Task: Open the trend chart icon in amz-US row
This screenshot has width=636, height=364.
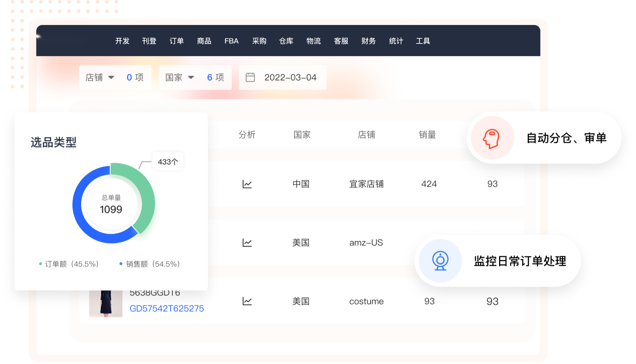Action: tap(247, 242)
